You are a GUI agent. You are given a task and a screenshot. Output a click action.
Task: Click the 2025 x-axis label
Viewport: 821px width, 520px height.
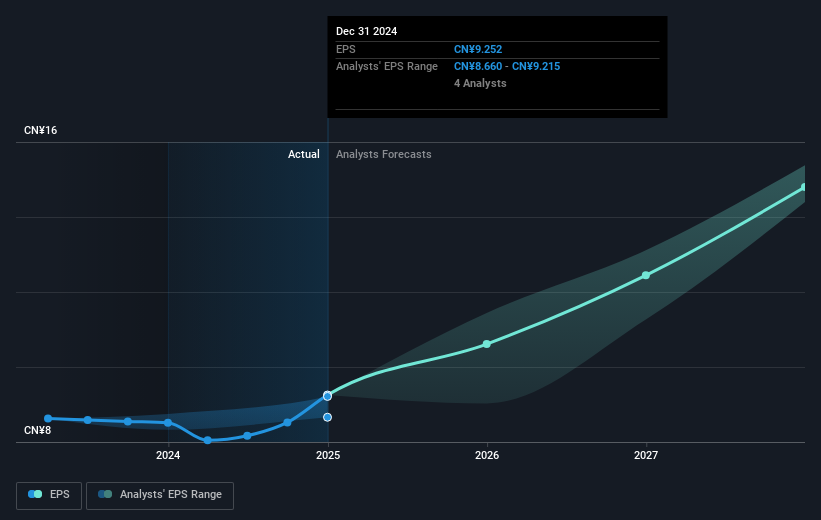tap(328, 455)
